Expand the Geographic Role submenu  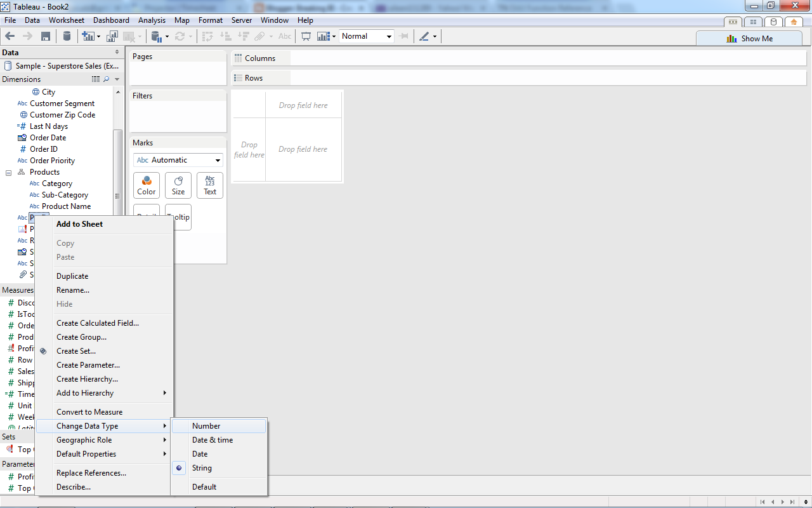pyautogui.click(x=104, y=440)
